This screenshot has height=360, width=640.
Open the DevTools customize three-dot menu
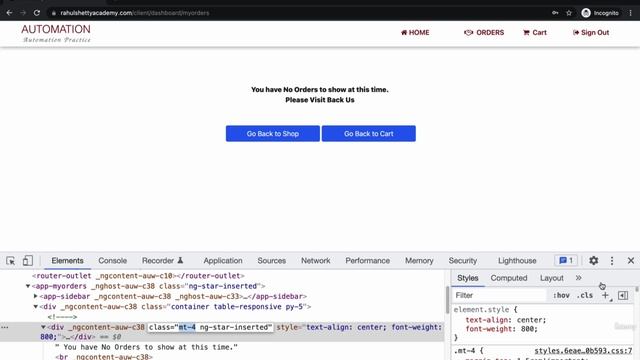[x=612, y=261]
